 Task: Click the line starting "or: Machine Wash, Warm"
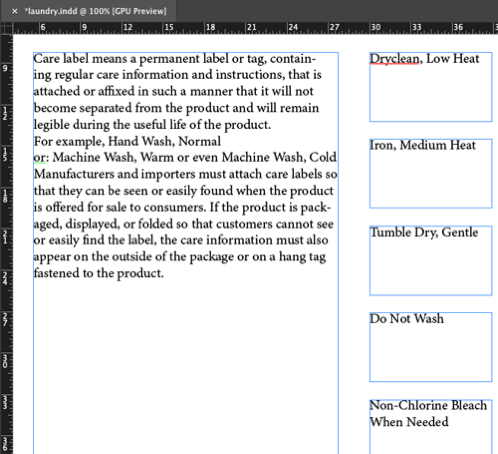[185, 157]
